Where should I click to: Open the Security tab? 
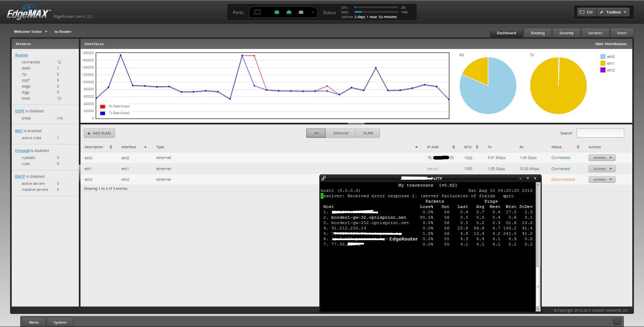(x=566, y=33)
